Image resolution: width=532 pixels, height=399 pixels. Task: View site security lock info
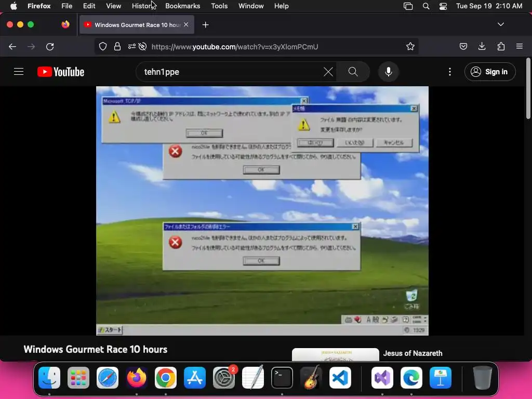point(117,46)
